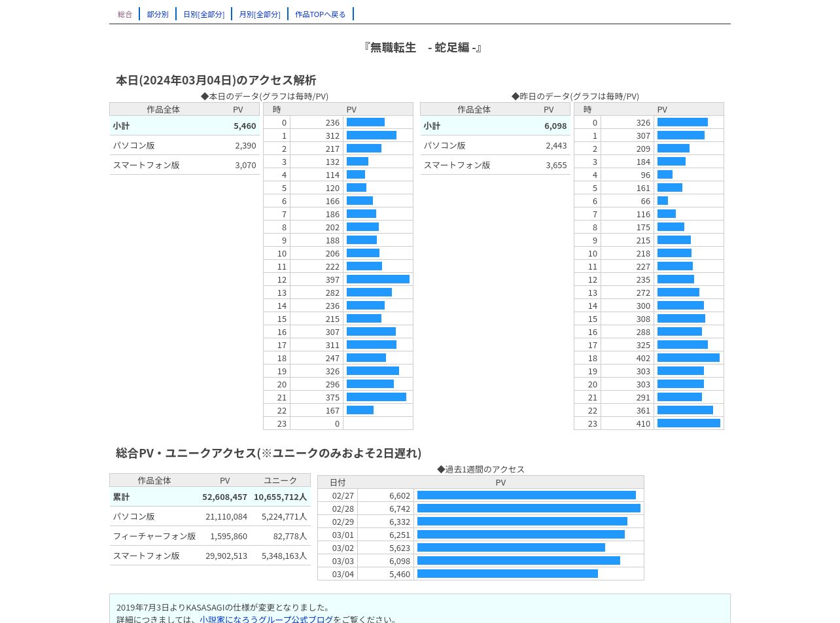Open the 月別[全部分] tab

260,14
